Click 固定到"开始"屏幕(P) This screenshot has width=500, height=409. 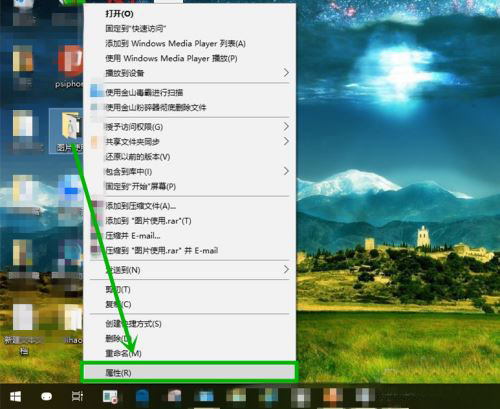[x=140, y=186]
